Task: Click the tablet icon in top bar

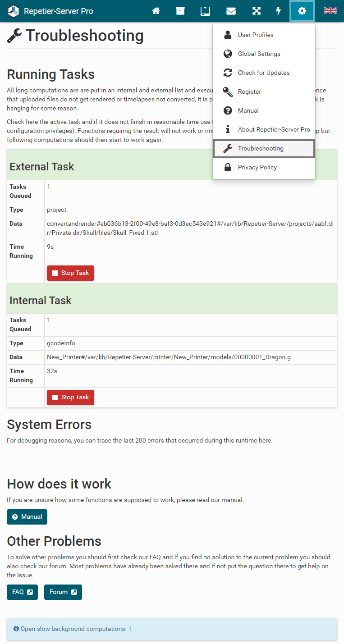Action: point(205,11)
